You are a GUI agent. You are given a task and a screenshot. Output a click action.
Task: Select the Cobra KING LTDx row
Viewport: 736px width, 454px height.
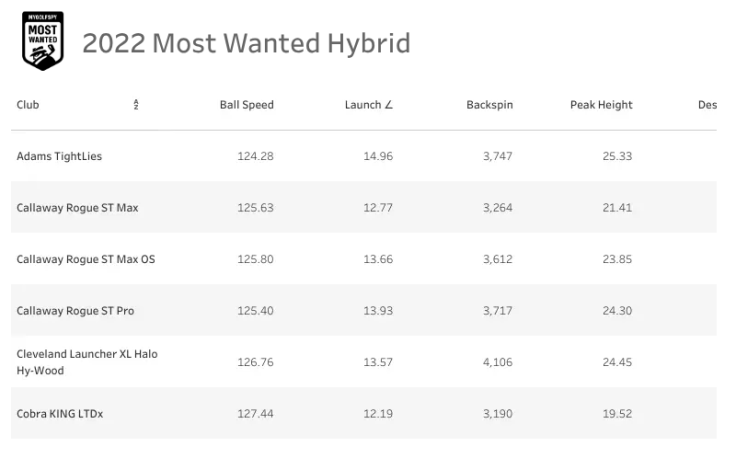364,413
